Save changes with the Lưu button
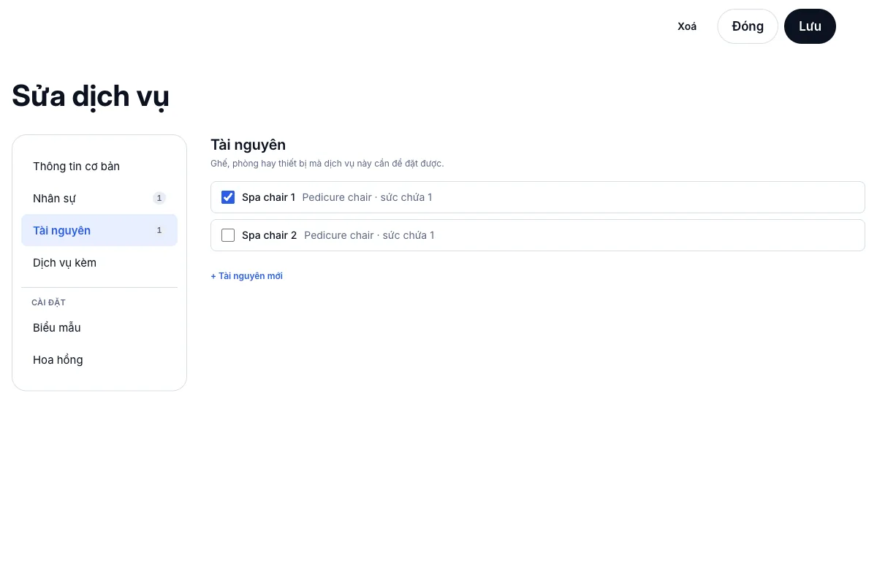The height and width of the screenshot is (588, 877). pyautogui.click(x=810, y=26)
